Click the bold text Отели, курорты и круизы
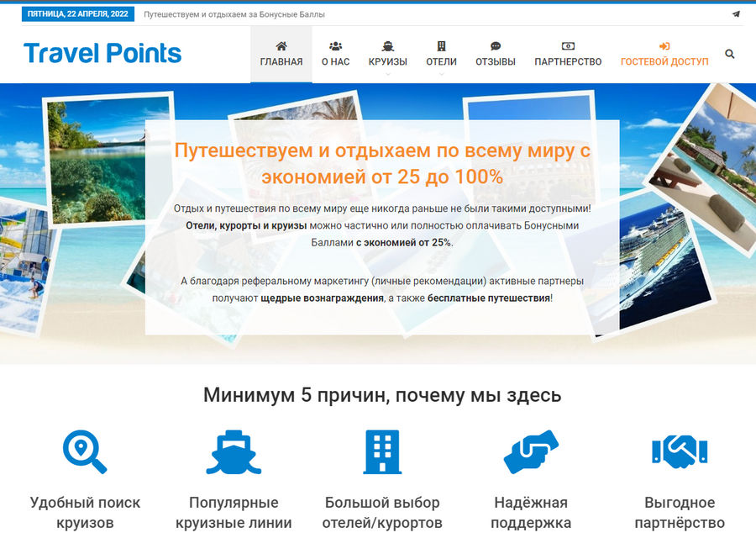The image size is (756, 538). (246, 226)
